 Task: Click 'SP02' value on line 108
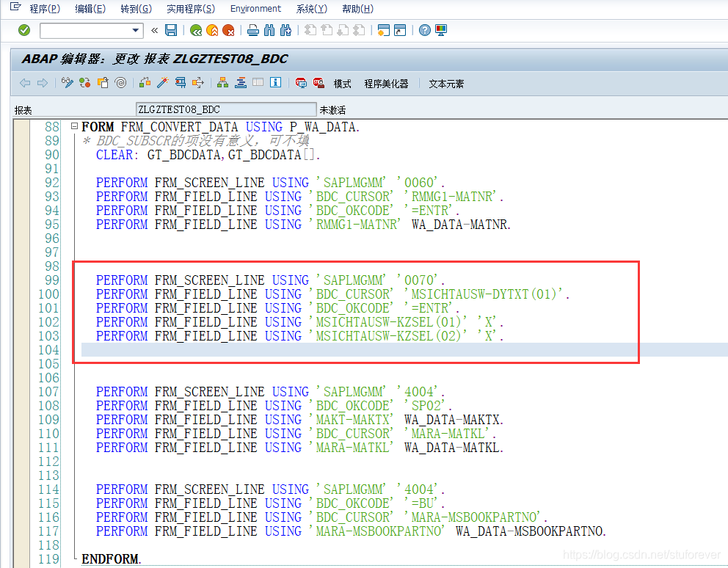point(426,405)
